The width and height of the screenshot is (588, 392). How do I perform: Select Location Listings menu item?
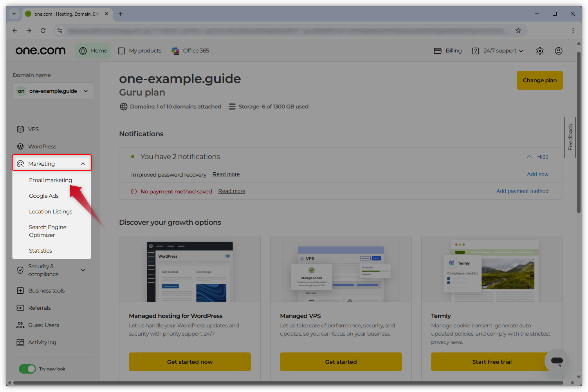pyautogui.click(x=51, y=211)
